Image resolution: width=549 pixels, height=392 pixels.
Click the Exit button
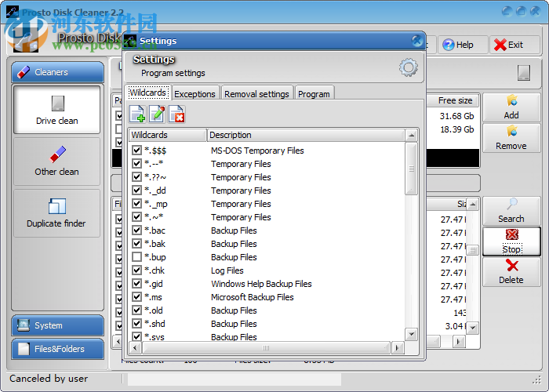(x=514, y=45)
